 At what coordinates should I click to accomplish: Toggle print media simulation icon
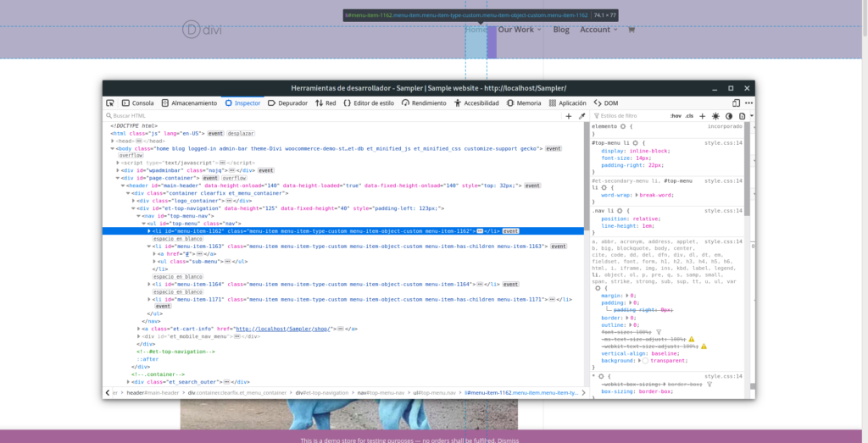(743, 116)
